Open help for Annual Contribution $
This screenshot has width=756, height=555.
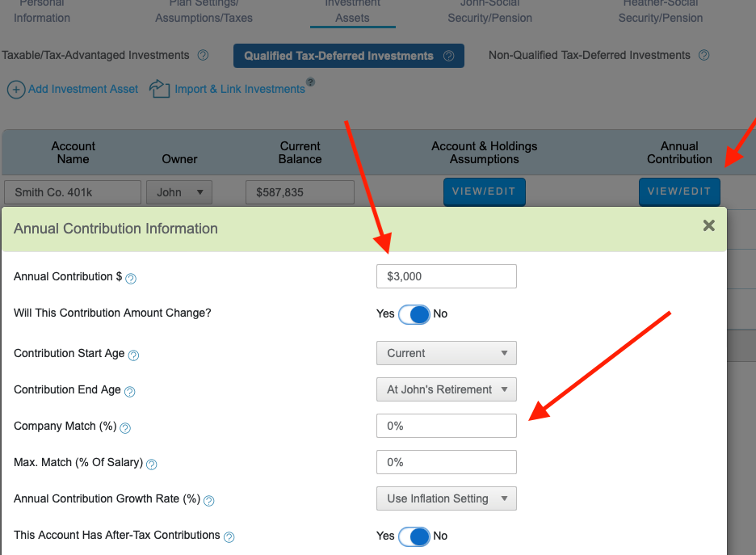[x=131, y=277]
